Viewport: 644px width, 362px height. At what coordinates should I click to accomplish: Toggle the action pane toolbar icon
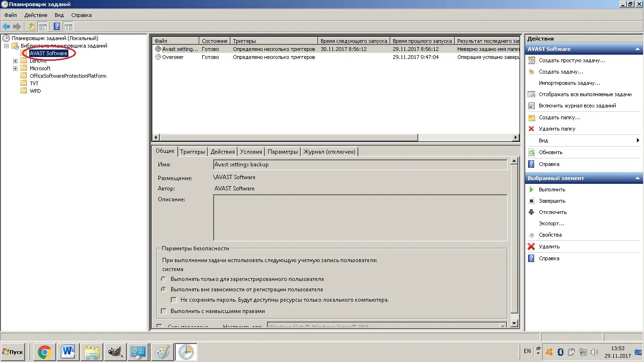point(68,26)
